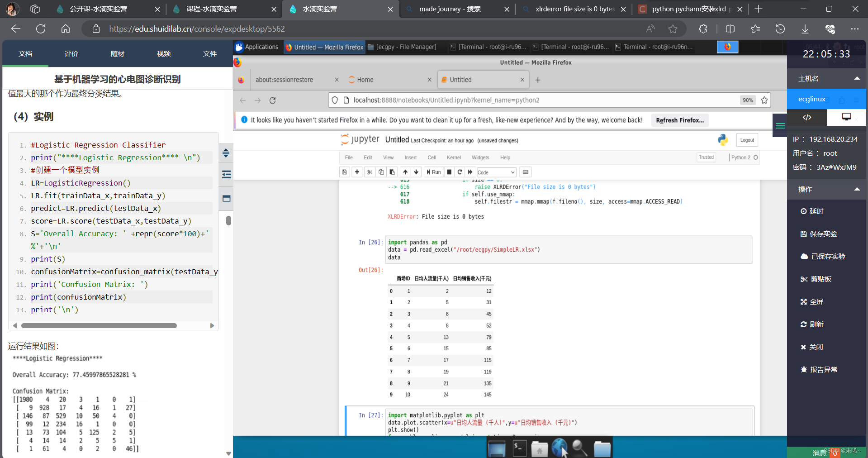The width and height of the screenshot is (868, 458).
Task: Open Jupyter Edit menu
Action: pos(368,157)
